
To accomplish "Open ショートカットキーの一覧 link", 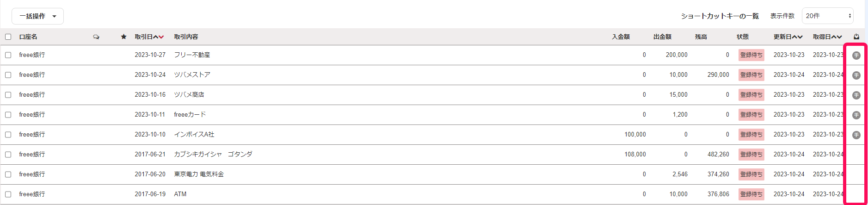I will (720, 16).
